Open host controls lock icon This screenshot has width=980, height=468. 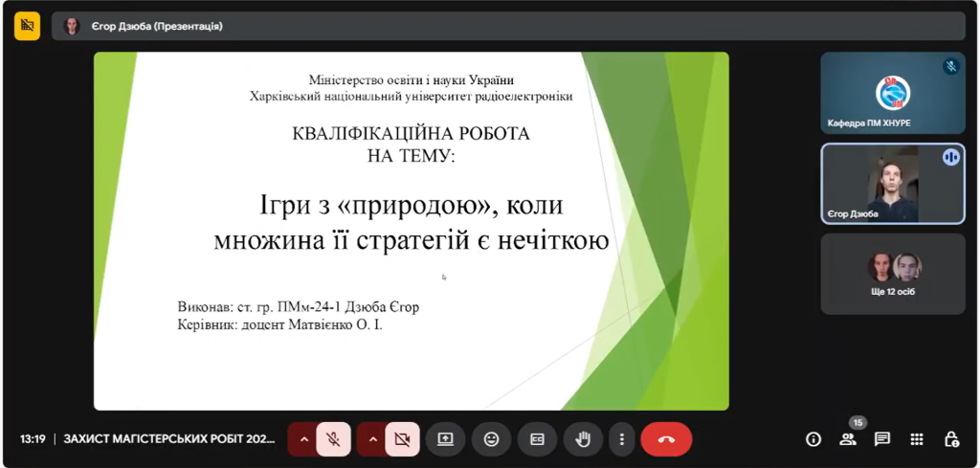tap(951, 439)
